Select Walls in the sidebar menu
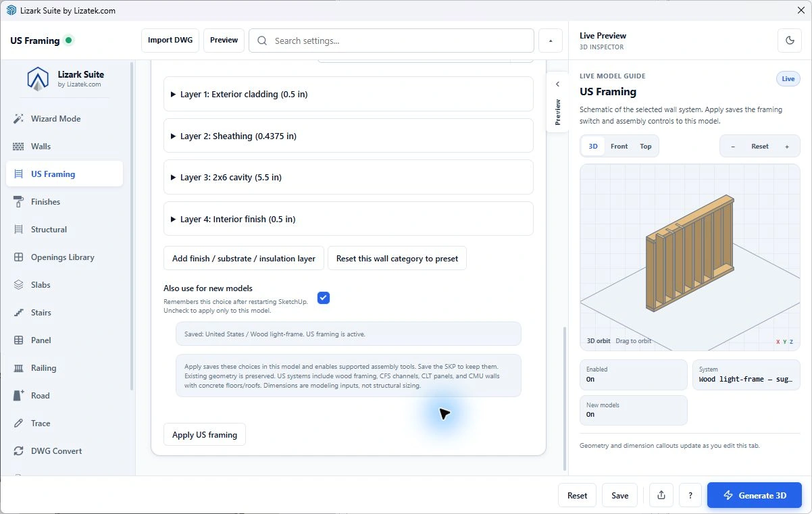Image resolution: width=812 pixels, height=514 pixels. 64,146
